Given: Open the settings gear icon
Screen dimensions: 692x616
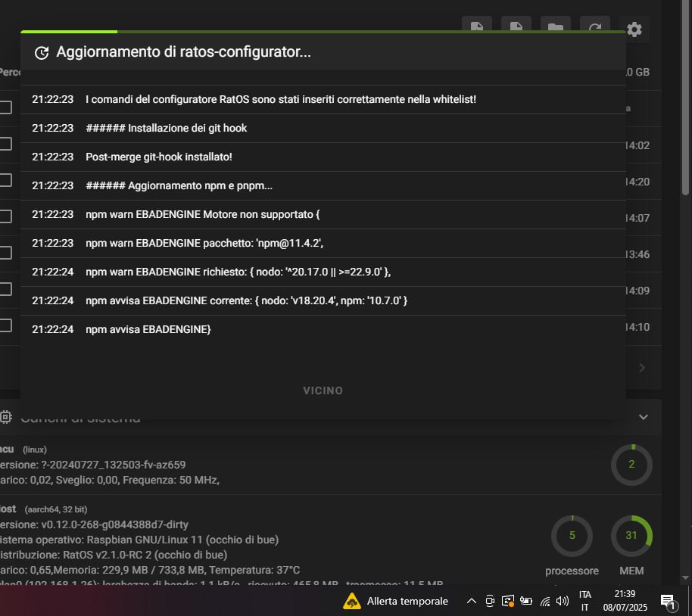Looking at the screenshot, I should pyautogui.click(x=634, y=29).
